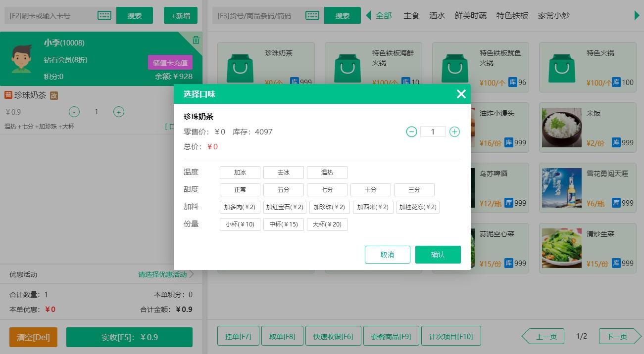Confirm flavor selection with 确认 button
Image resolution: width=644 pixels, height=354 pixels.
[x=438, y=255]
